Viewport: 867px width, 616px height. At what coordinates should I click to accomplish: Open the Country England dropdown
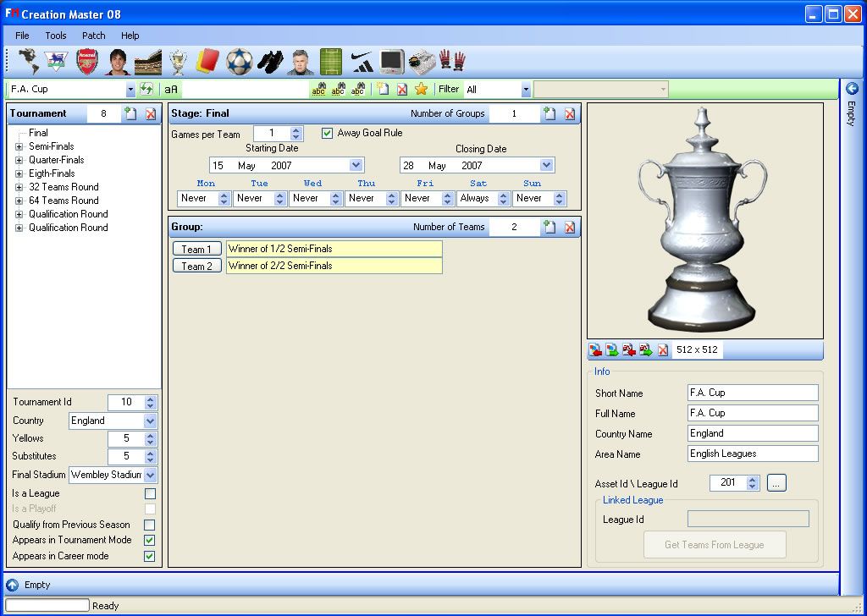coord(150,421)
